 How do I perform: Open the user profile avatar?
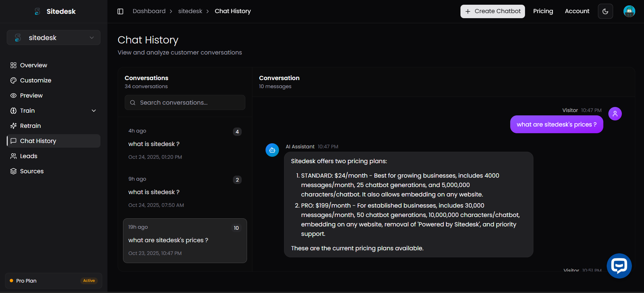coord(629,11)
